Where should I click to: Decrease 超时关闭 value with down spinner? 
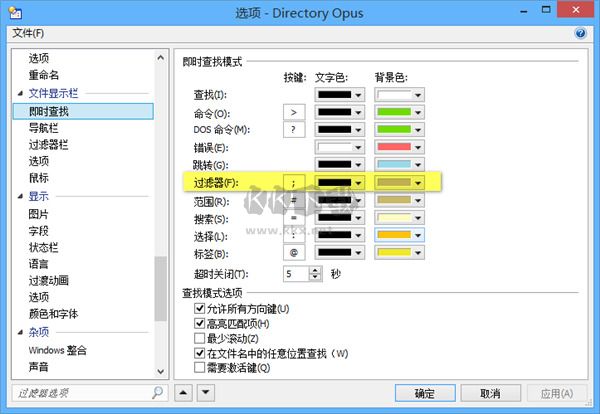[x=315, y=277]
